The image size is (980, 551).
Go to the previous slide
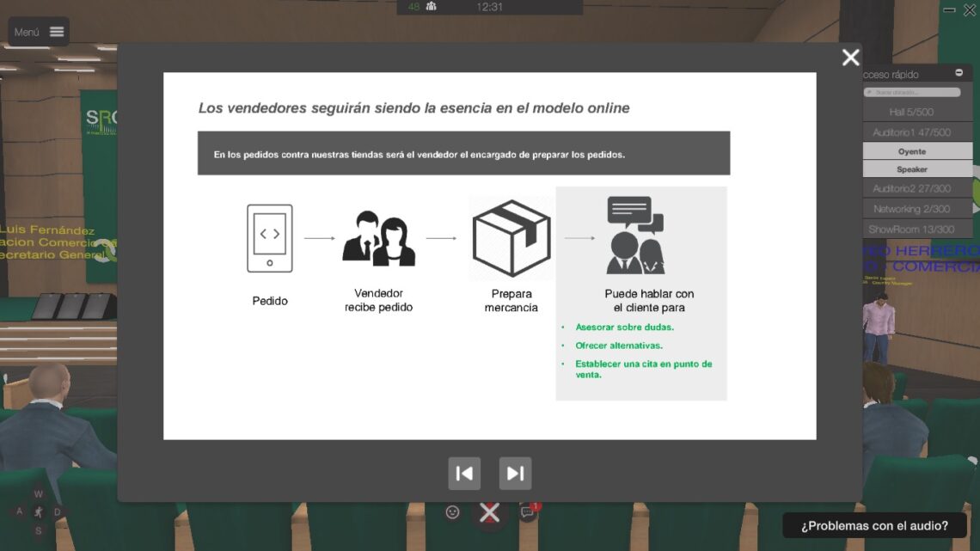coord(464,474)
